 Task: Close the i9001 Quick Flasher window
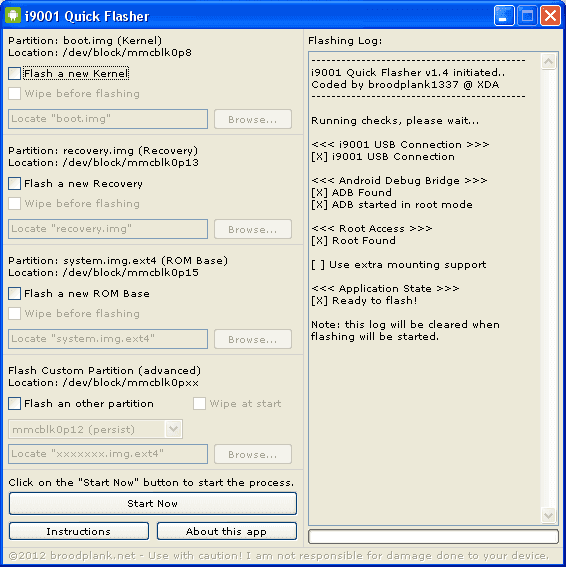click(x=550, y=16)
